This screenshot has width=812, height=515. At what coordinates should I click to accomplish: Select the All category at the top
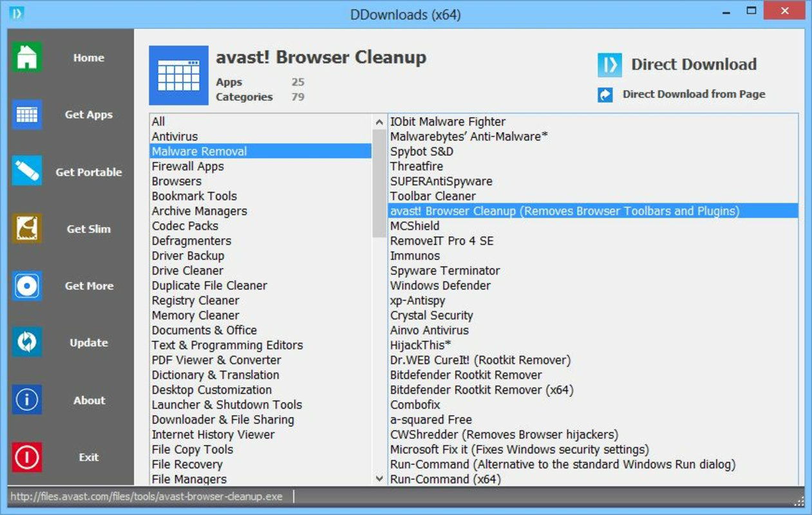pos(157,121)
